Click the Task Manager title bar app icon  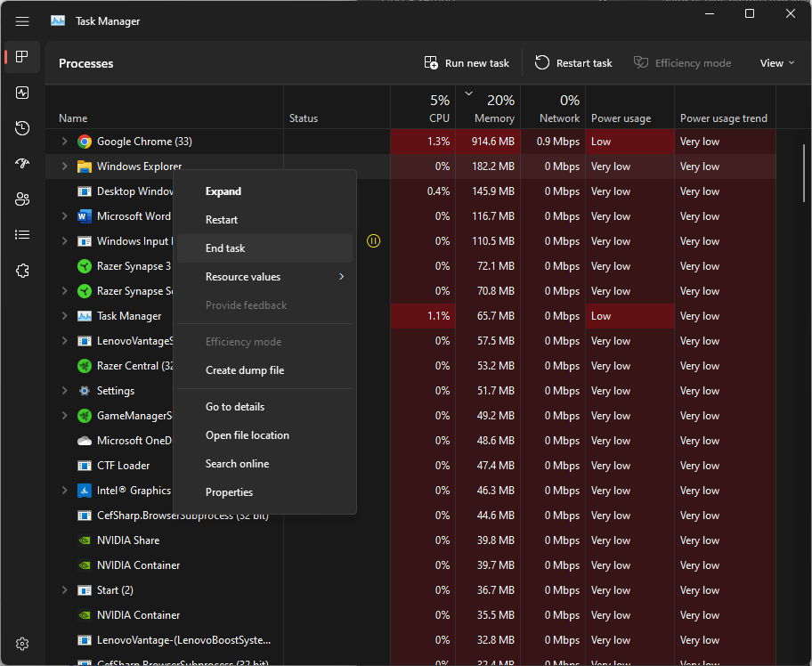tap(58, 20)
